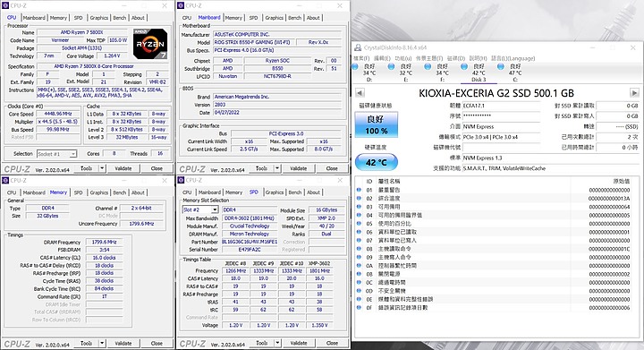Click the Module Manuf. Crucial Technology value
This screenshot has height=350, width=644.
pos(250,226)
